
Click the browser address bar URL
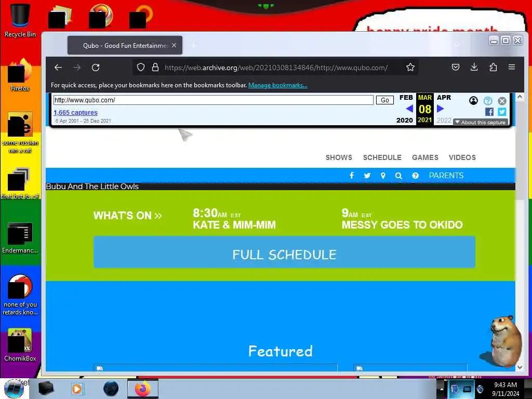(x=276, y=68)
